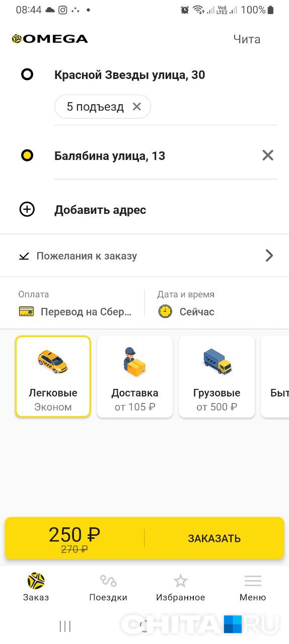Tap ЗАКАЗАТЬ to order ride
Viewport: 289px width, 644px height.
pos(214,538)
